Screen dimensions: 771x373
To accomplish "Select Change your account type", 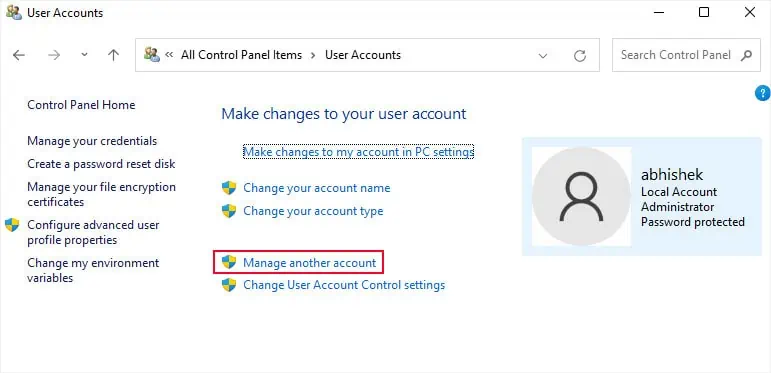I will [x=313, y=211].
